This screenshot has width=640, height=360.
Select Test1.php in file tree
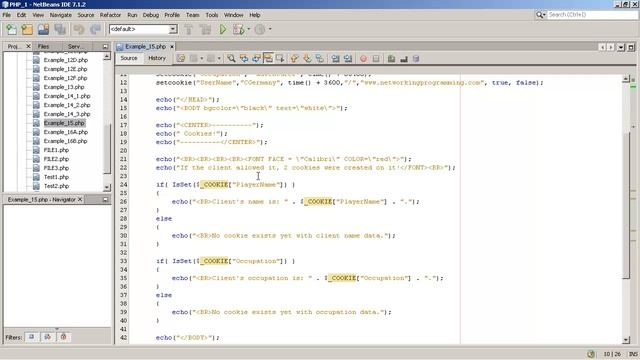pyautogui.click(x=56, y=177)
